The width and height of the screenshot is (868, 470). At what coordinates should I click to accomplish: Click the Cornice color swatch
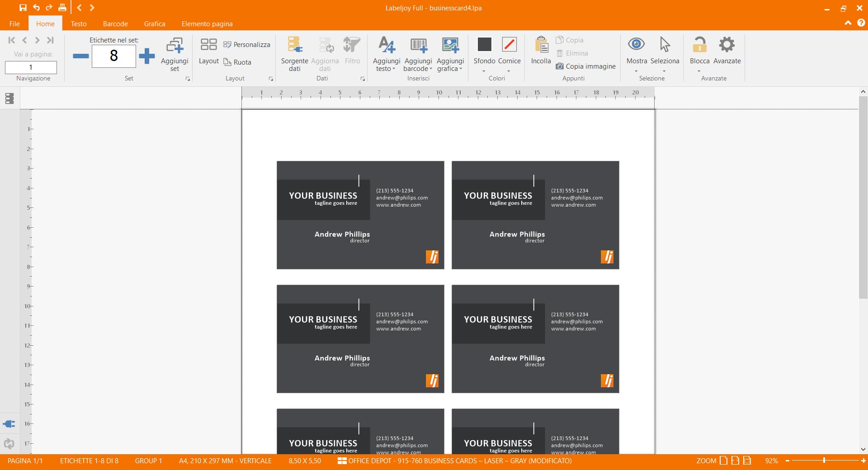[x=509, y=44]
